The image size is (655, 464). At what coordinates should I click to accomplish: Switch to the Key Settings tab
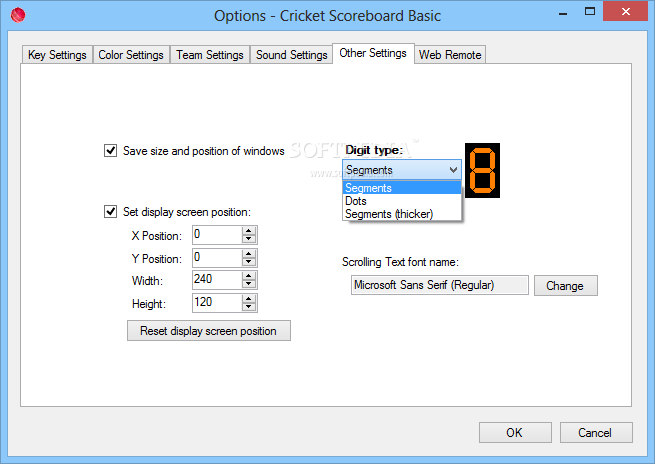click(x=57, y=55)
